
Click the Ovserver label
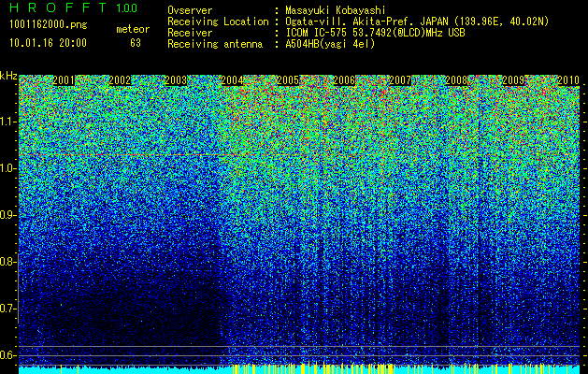pyautogui.click(x=190, y=10)
